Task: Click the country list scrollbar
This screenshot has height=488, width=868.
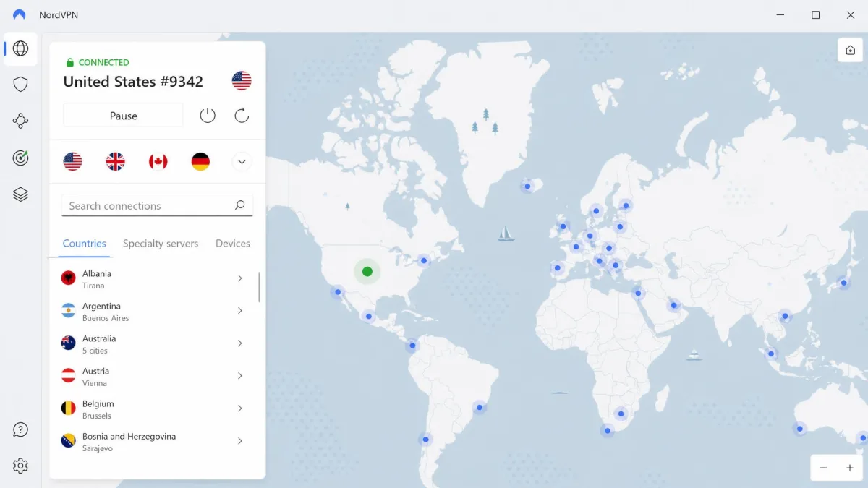Action: (x=259, y=287)
